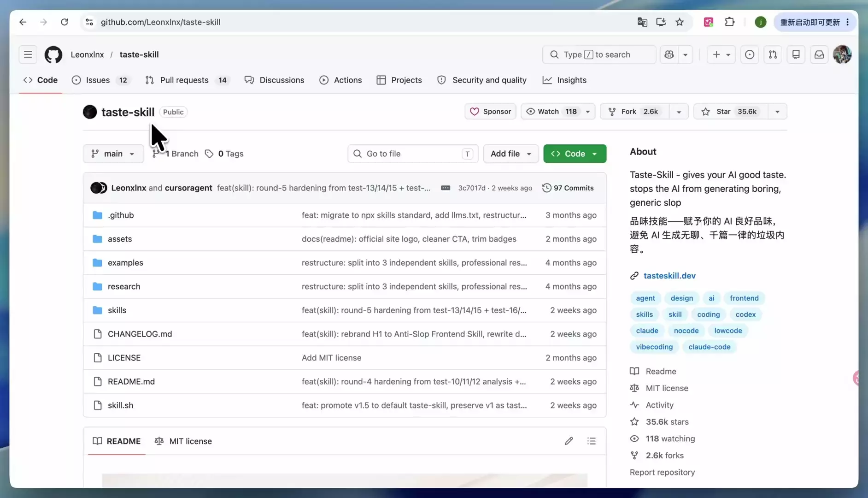Reload the page with the refresh icon
The width and height of the screenshot is (868, 498).
point(65,22)
